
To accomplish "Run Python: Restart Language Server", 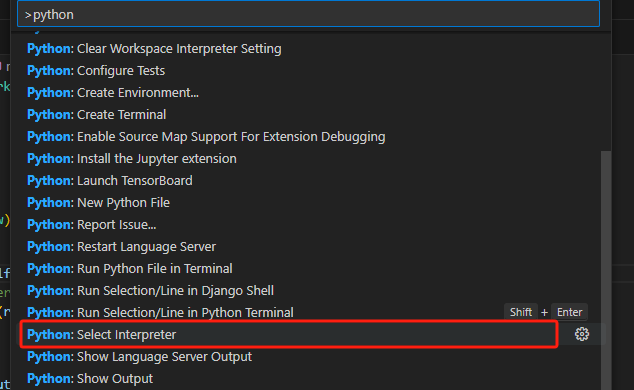I will coord(311,247).
